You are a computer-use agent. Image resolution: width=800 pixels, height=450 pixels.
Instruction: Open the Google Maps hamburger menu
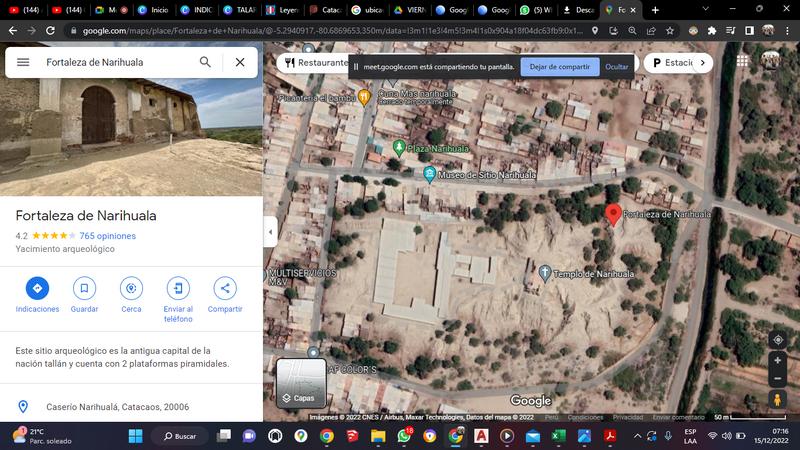click(x=23, y=62)
